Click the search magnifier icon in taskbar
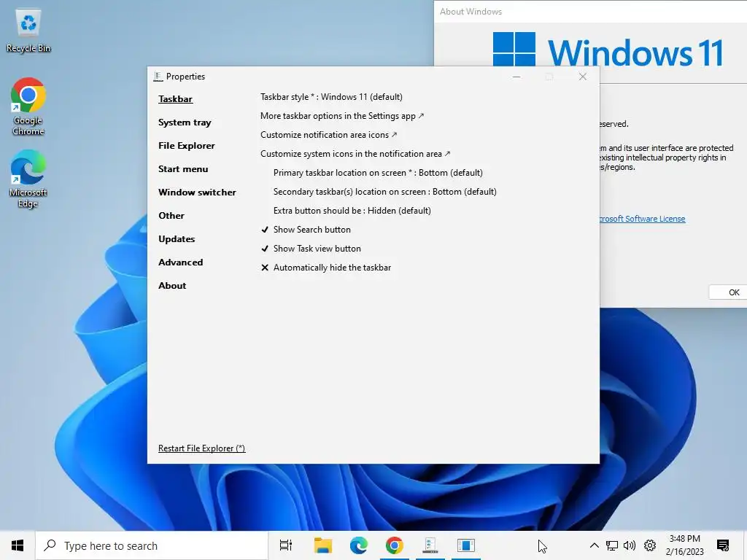The image size is (747, 560). [50, 545]
